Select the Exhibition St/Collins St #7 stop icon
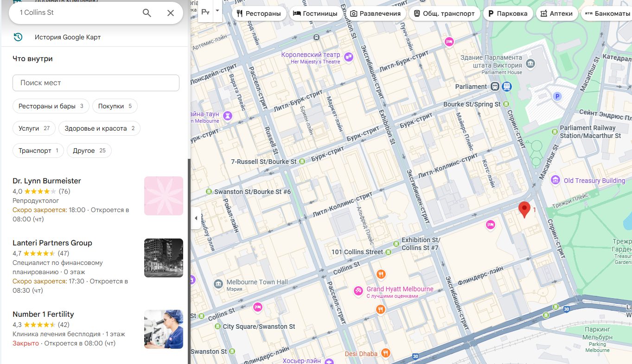Image resolution: width=632 pixels, height=364 pixels. (x=396, y=244)
